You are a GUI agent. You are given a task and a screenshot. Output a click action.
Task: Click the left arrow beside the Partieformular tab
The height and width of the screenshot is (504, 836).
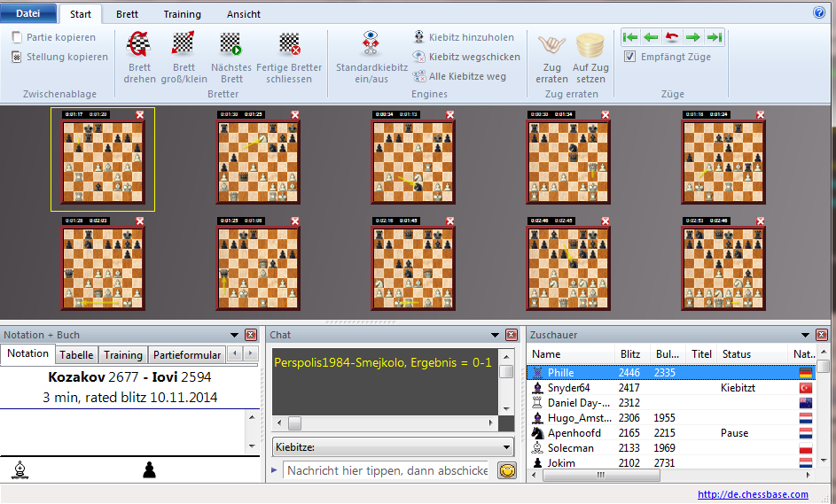point(235,353)
